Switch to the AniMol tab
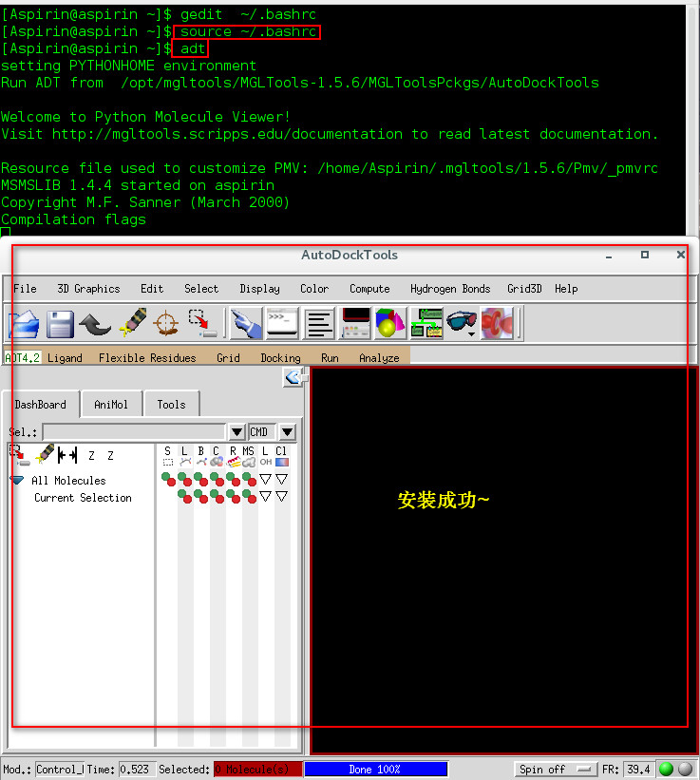The height and width of the screenshot is (780, 700). 111,405
